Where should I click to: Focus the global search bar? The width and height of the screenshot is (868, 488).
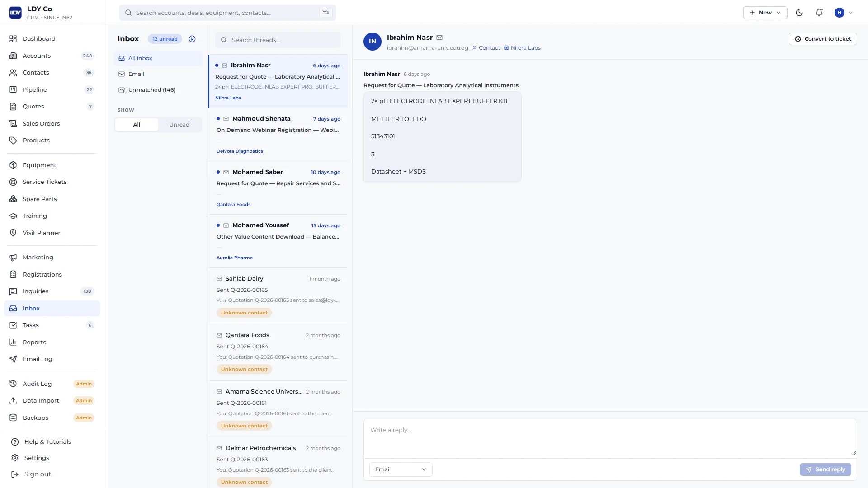pyautogui.click(x=227, y=13)
